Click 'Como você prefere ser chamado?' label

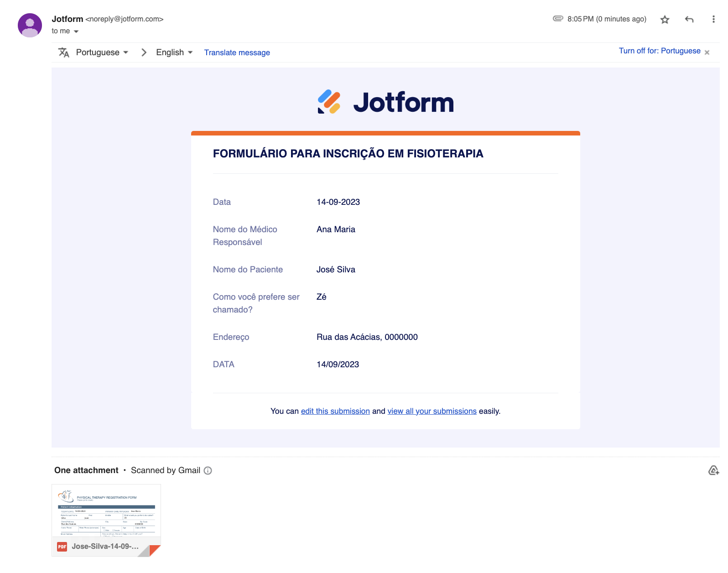pyautogui.click(x=256, y=303)
